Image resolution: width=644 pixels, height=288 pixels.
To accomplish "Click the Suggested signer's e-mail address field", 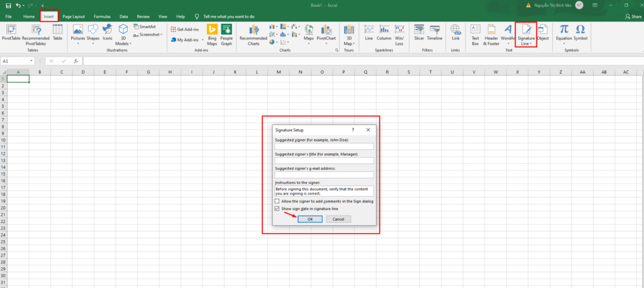I will (x=324, y=175).
